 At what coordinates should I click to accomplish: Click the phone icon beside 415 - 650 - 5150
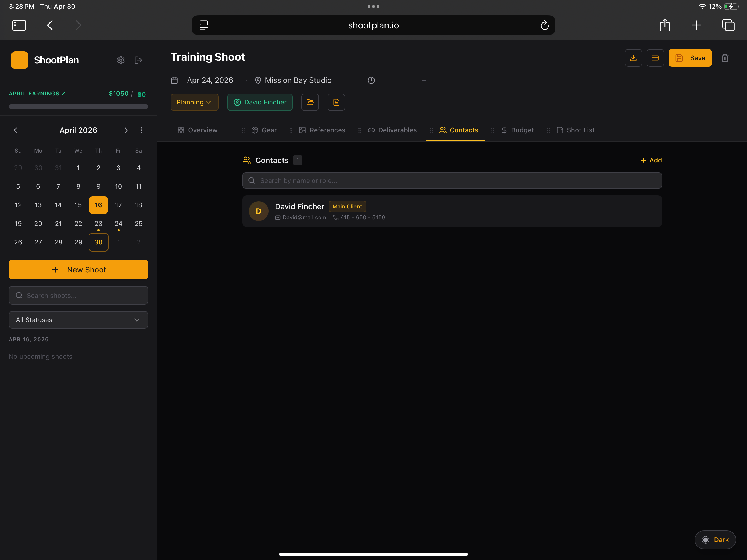[x=336, y=218]
